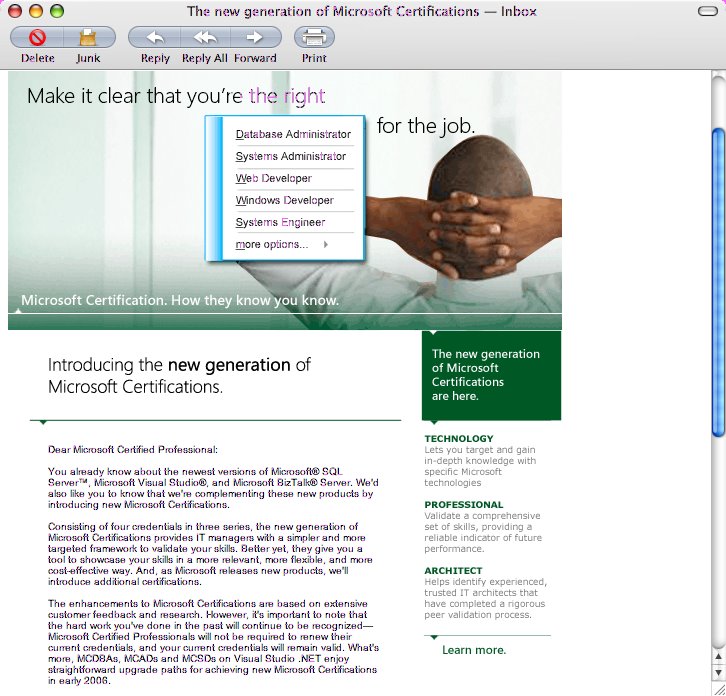Select Windows Developer entry

(x=284, y=200)
